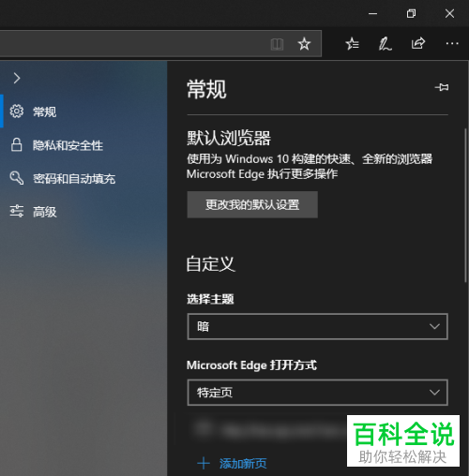The image size is (469, 476).
Task: Click the 默认浏览器 heading text
Action: [229, 138]
